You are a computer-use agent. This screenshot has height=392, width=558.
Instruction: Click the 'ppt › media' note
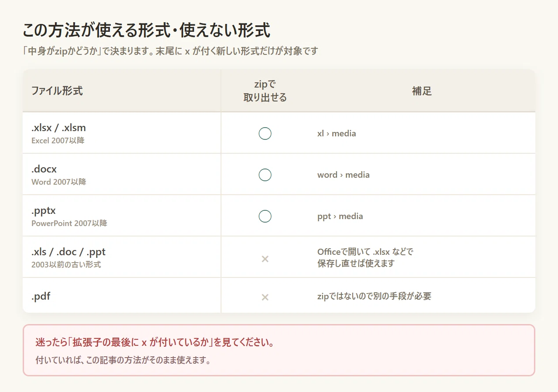(340, 216)
